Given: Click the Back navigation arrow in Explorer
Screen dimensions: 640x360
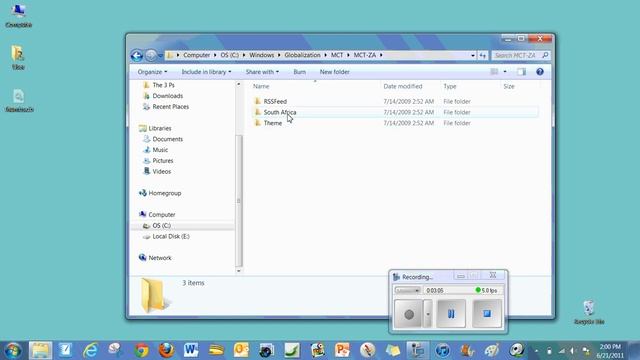Looking at the screenshot, I should (137, 55).
